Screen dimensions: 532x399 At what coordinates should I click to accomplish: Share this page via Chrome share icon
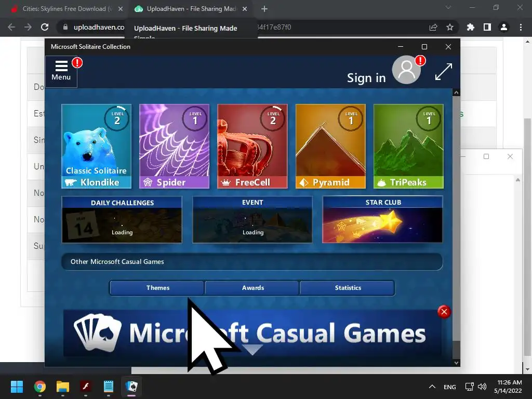pos(433,27)
